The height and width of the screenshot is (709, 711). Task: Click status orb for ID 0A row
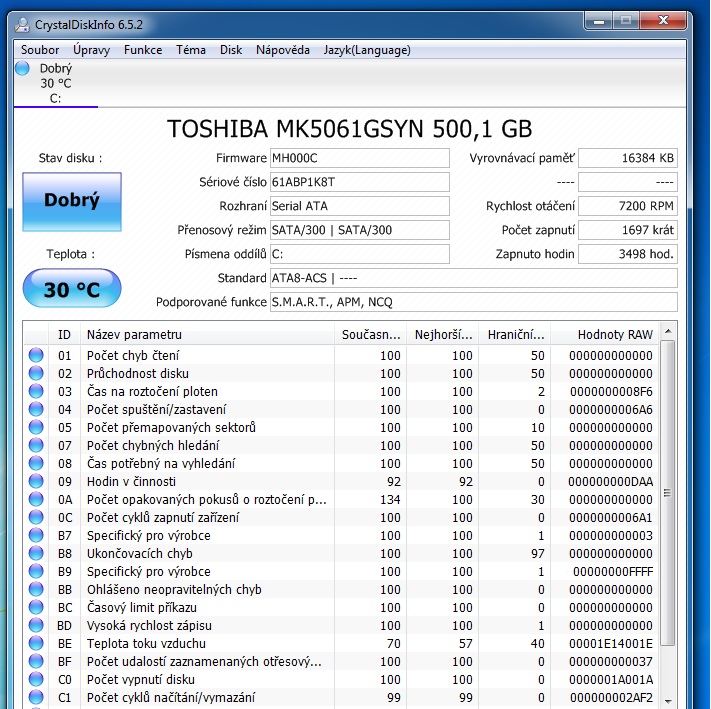point(36,499)
